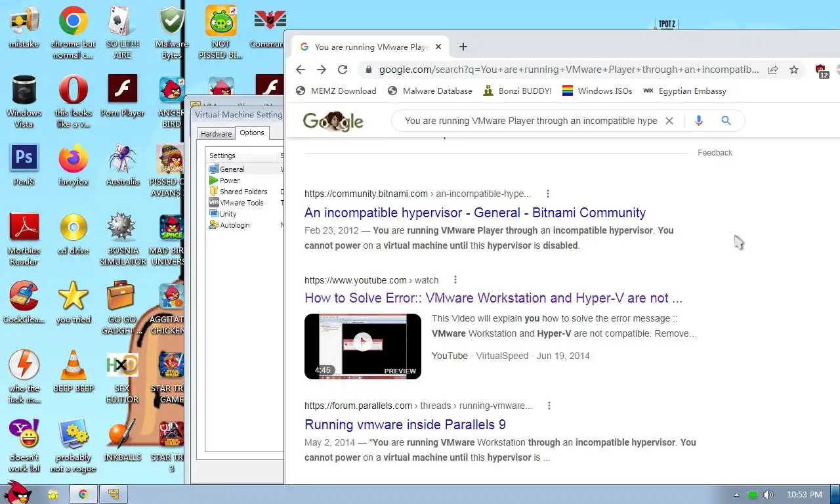Select the Malware Bytes desktop icon

pyautogui.click(x=172, y=33)
